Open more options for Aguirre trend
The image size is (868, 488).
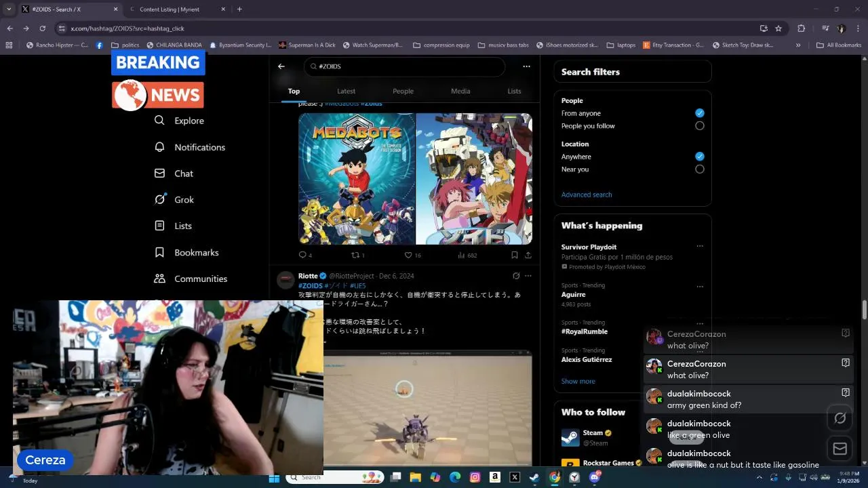(x=700, y=286)
